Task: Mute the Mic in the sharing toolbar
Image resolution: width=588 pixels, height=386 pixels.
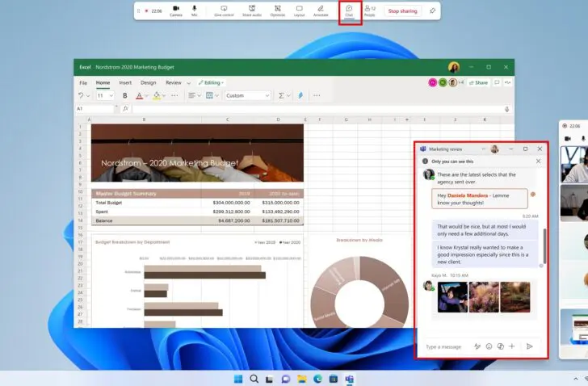Action: [x=194, y=10]
